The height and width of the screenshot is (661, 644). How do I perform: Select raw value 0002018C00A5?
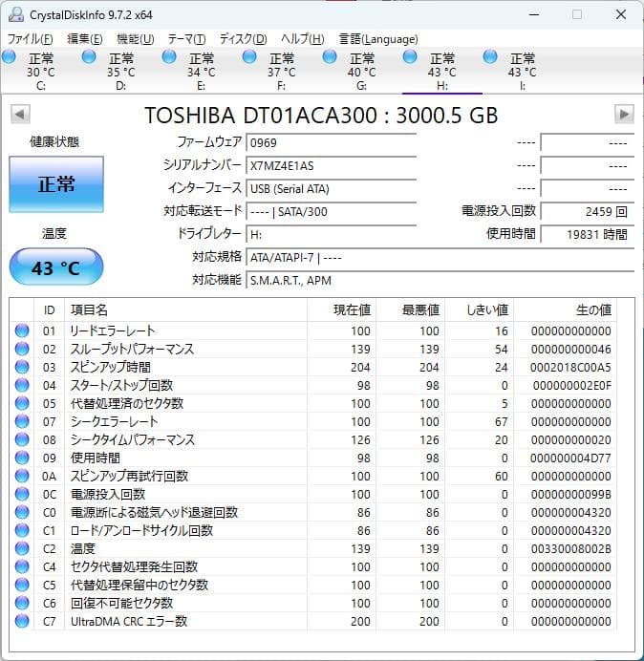coord(570,368)
